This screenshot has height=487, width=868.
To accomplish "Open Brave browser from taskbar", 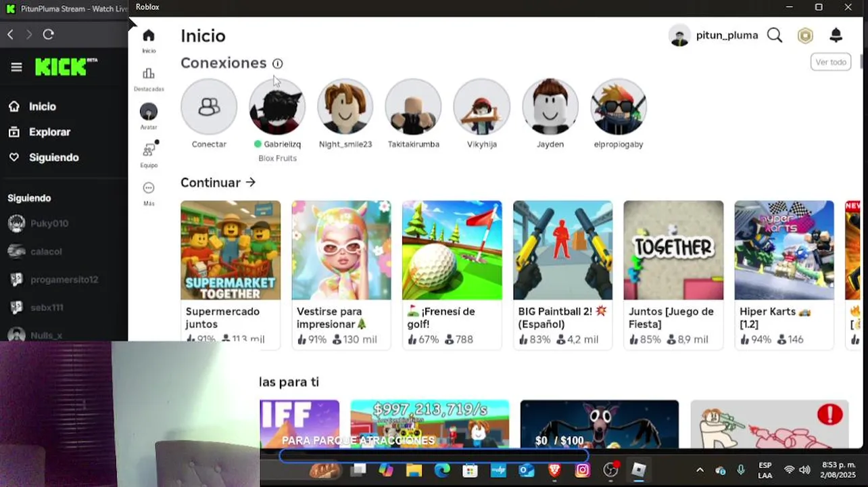I will pos(554,470).
